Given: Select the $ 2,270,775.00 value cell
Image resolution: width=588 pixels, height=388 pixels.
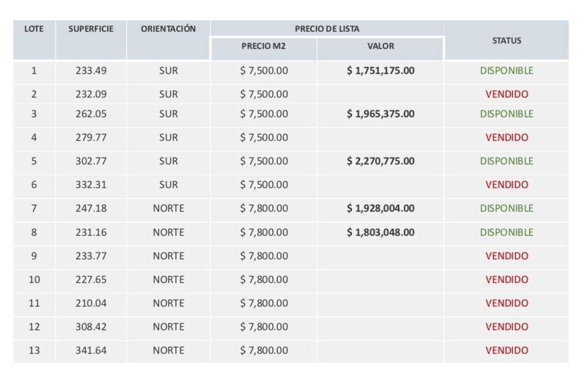Looking at the screenshot, I should tap(380, 161).
